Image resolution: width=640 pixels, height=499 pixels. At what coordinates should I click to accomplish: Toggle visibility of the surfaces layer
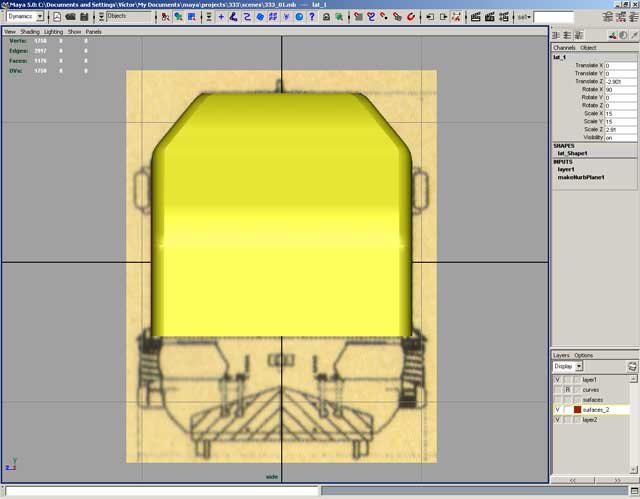click(x=557, y=400)
